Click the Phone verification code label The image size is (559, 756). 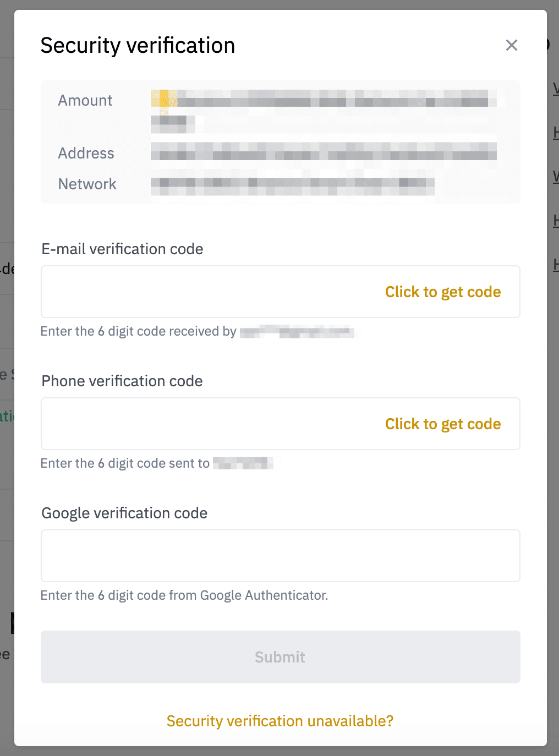[x=122, y=381]
